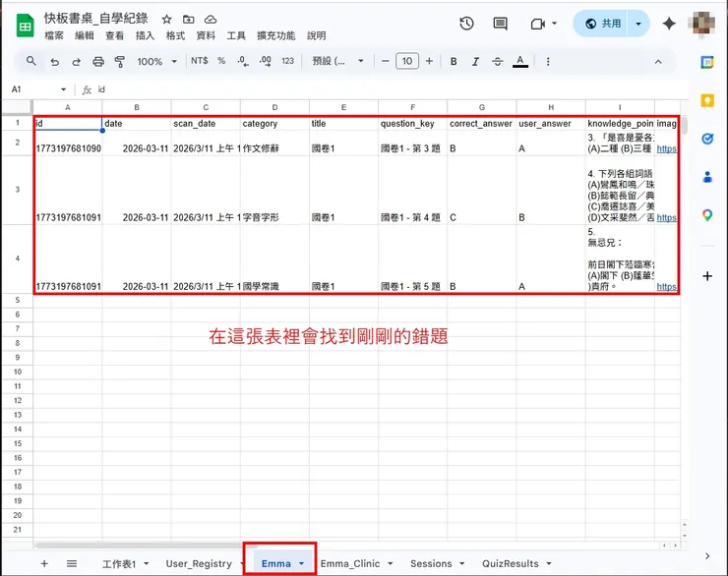Viewport: 728px width, 576px height.
Task: Open the Gemini sparkle assistant
Action: [669, 24]
